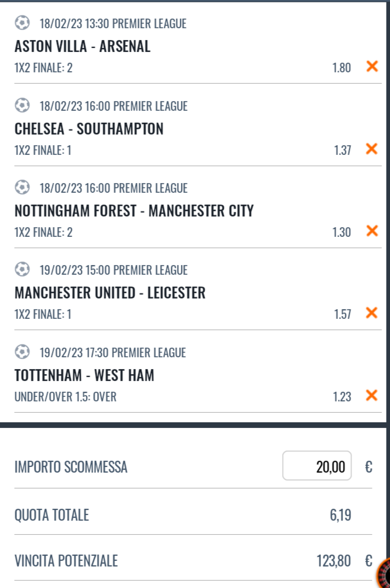Viewport: 390px width, 588px height.
Task: Edit the bet amount field showing 20,00
Action: tap(317, 466)
